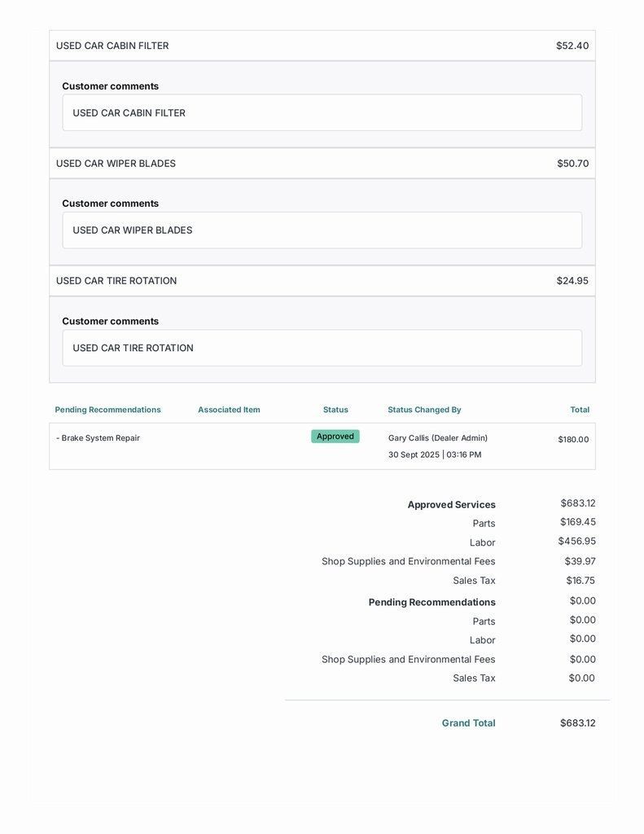Click the tire rotation customer comments field
The width and height of the screenshot is (644, 834).
(322, 348)
